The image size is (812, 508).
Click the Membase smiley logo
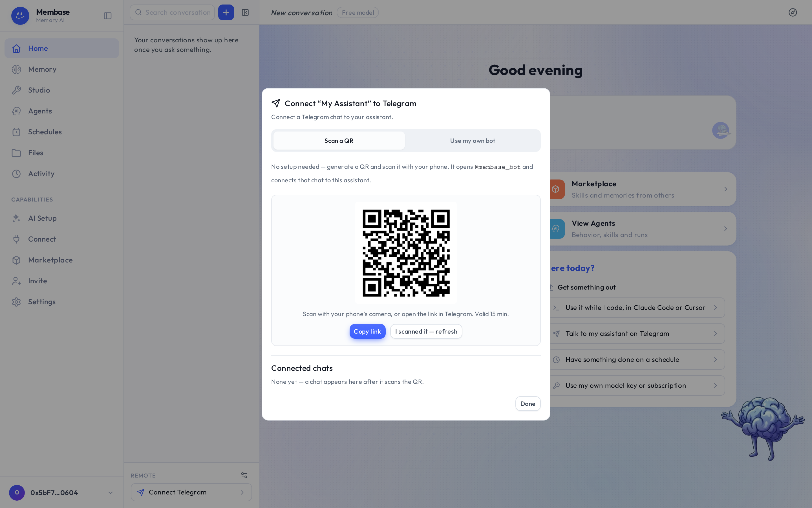click(x=20, y=16)
